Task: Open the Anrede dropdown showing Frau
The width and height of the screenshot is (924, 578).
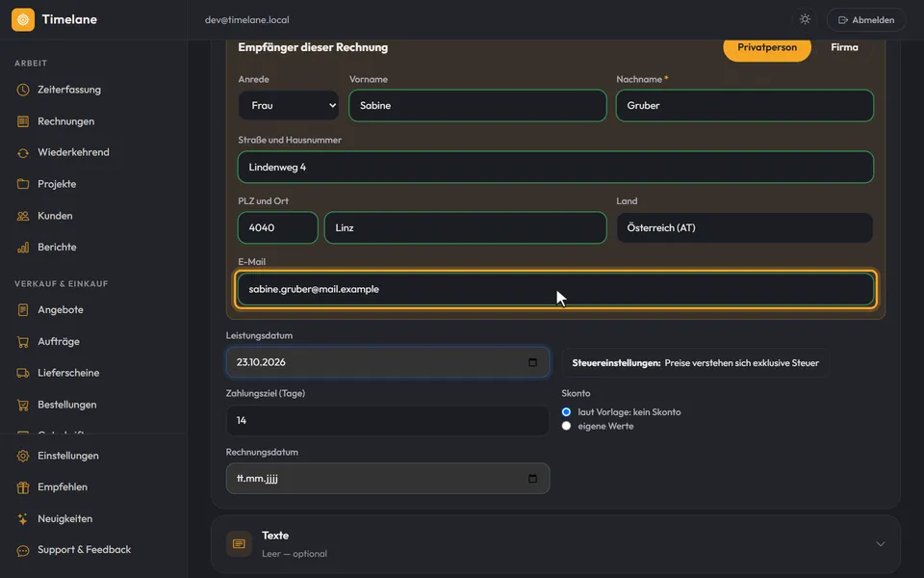Action: click(x=289, y=106)
